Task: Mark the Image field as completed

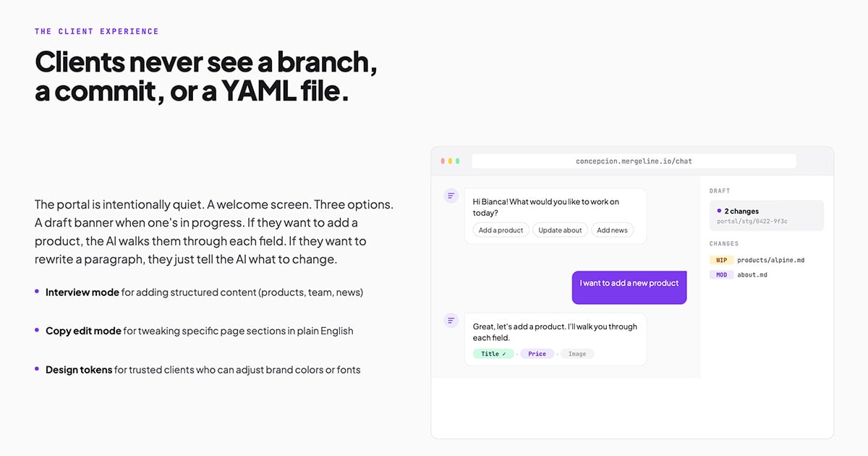Action: coord(577,354)
